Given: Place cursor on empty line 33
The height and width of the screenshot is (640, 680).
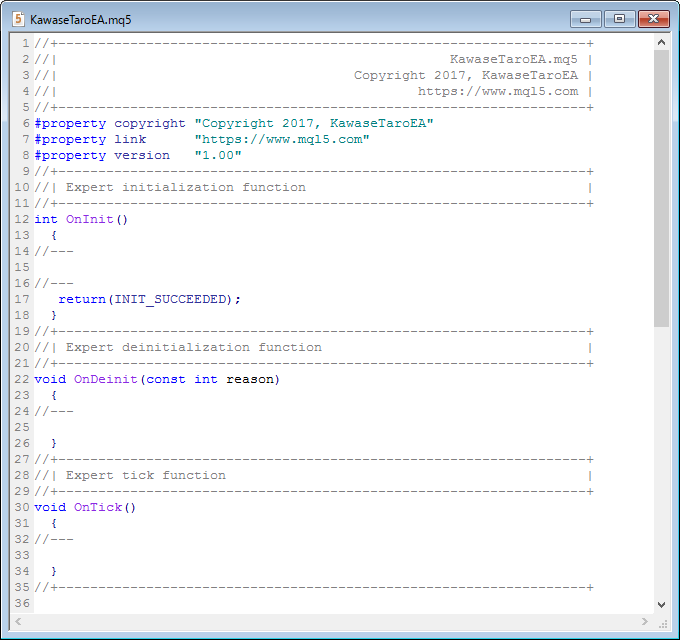Looking at the screenshot, I should click(200, 555).
